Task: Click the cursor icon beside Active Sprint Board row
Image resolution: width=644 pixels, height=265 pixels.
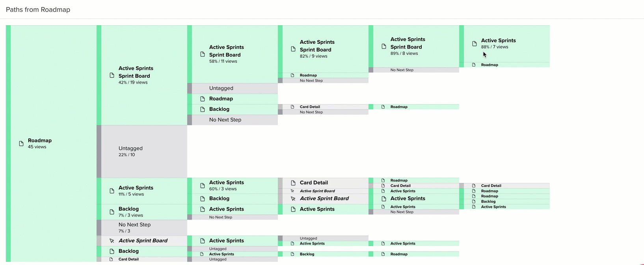Action: 112,241
